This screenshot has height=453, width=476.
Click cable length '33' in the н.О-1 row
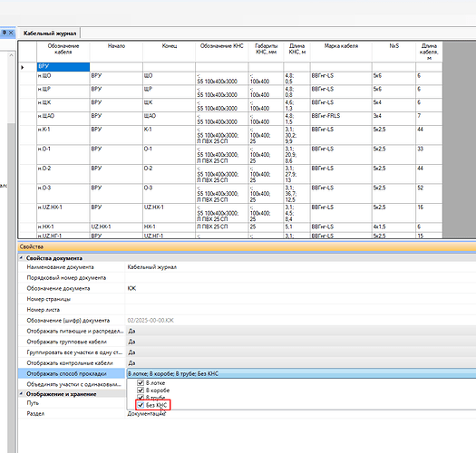click(x=429, y=154)
